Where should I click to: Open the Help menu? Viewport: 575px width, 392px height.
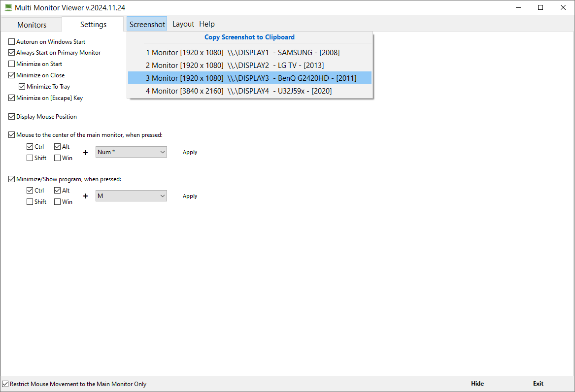click(207, 24)
